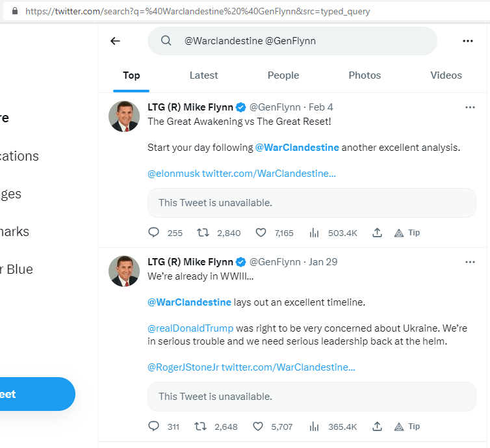Screen dimensions: 490x448
Task: Open Mike Flynn's profile picture on first tweet
Action: pyautogui.click(x=123, y=117)
